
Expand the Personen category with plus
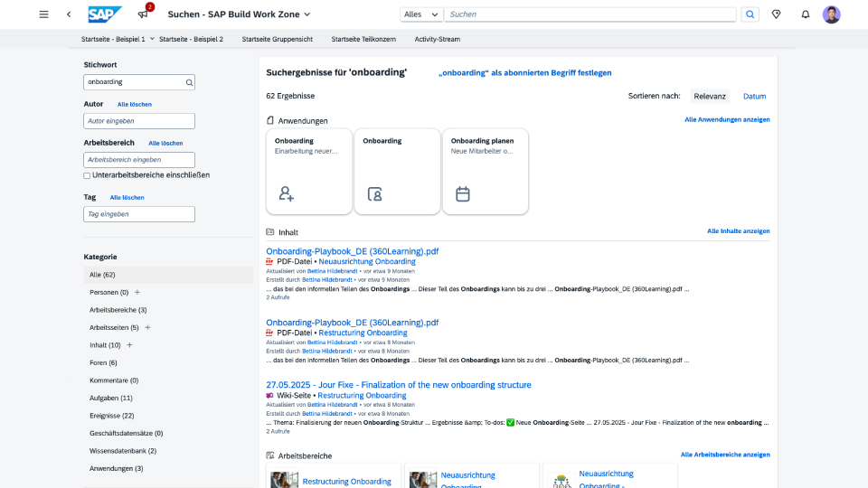(137, 293)
